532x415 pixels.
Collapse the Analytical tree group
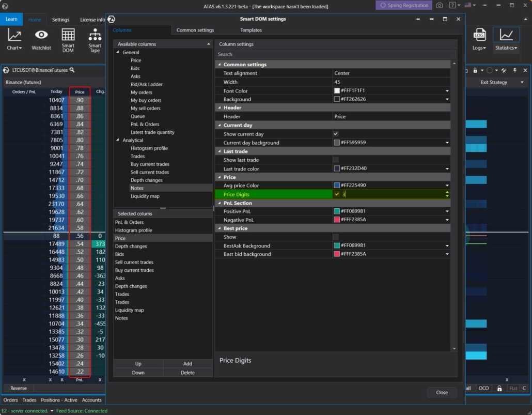tap(118, 140)
